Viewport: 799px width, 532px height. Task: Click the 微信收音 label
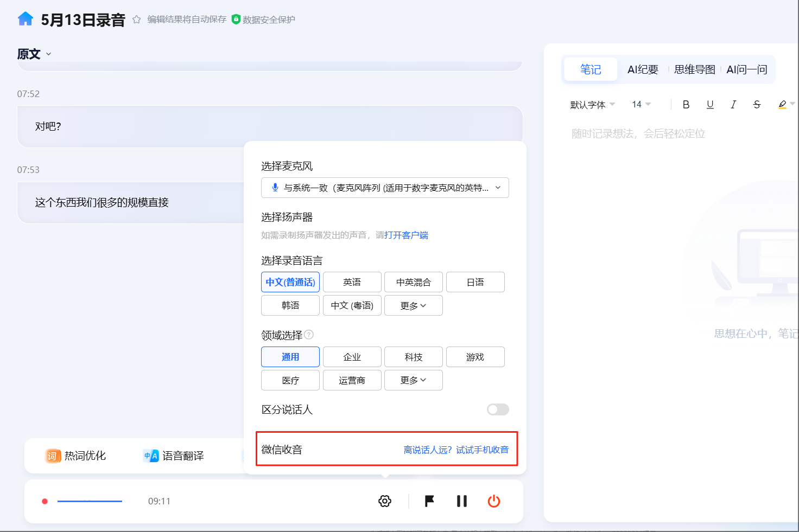coord(282,450)
